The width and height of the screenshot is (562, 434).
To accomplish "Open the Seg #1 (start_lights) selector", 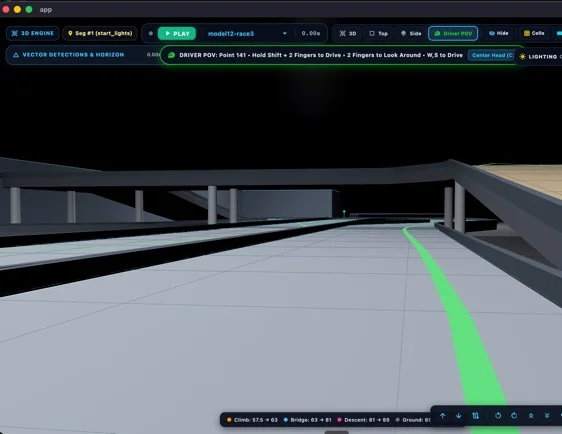I will coord(100,33).
